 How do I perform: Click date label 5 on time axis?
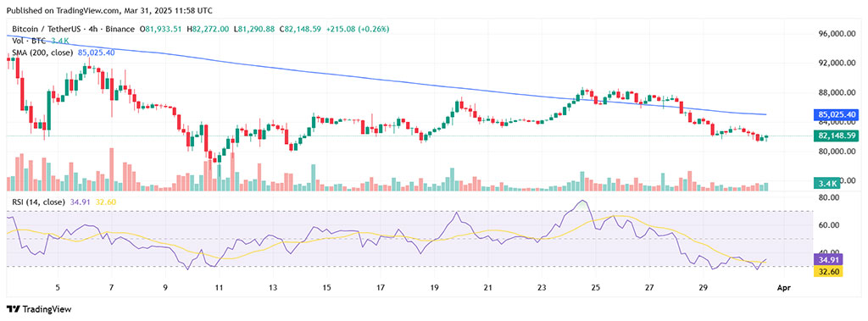pyautogui.click(x=58, y=288)
